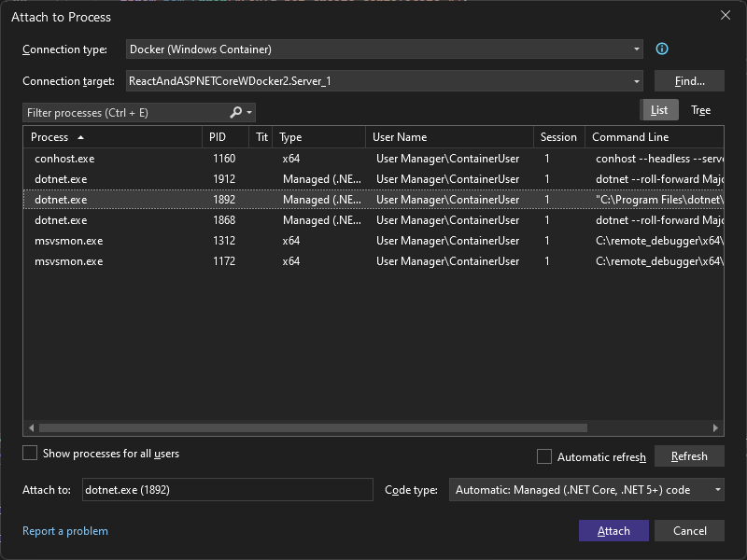Click the Attach button
Viewport: 747px width, 560px height.
coord(613,530)
